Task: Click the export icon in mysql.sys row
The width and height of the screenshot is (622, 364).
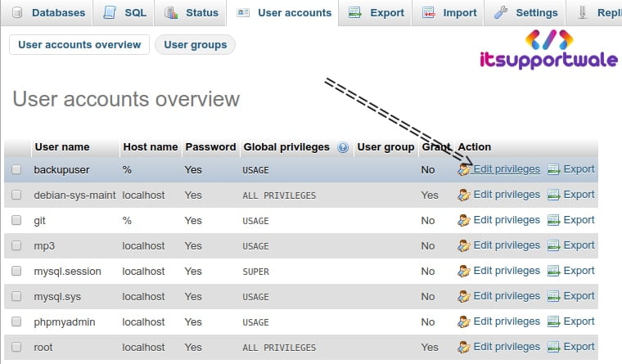Action: 554,297
